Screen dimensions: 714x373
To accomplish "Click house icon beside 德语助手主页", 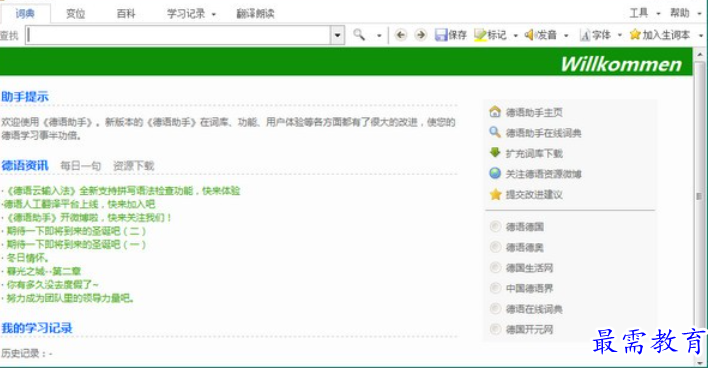I will point(495,112).
